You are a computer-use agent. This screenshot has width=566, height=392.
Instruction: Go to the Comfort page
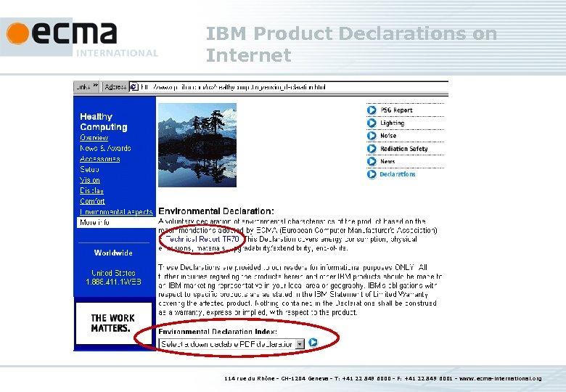click(92, 201)
